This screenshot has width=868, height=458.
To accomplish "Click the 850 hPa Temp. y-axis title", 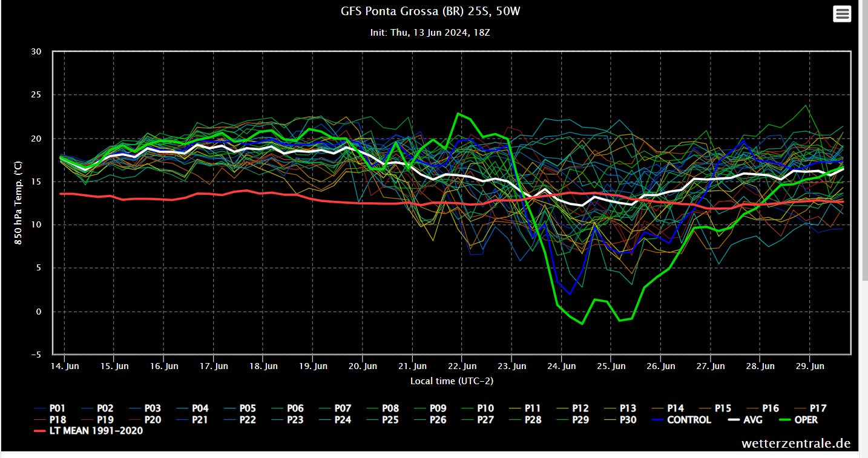I will 19,203.
